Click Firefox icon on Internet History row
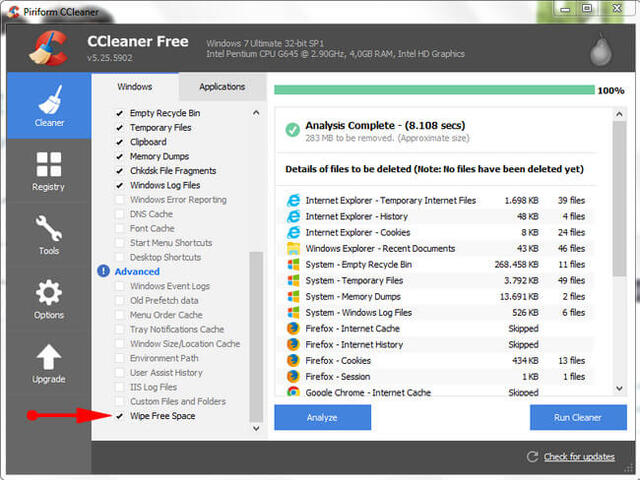 point(293,344)
